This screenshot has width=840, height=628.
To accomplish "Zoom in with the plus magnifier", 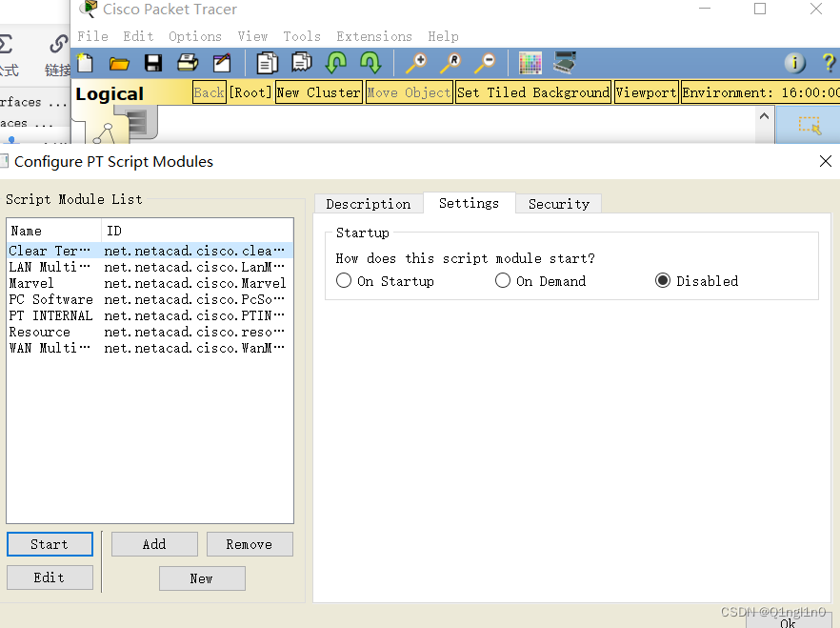I will point(416,63).
